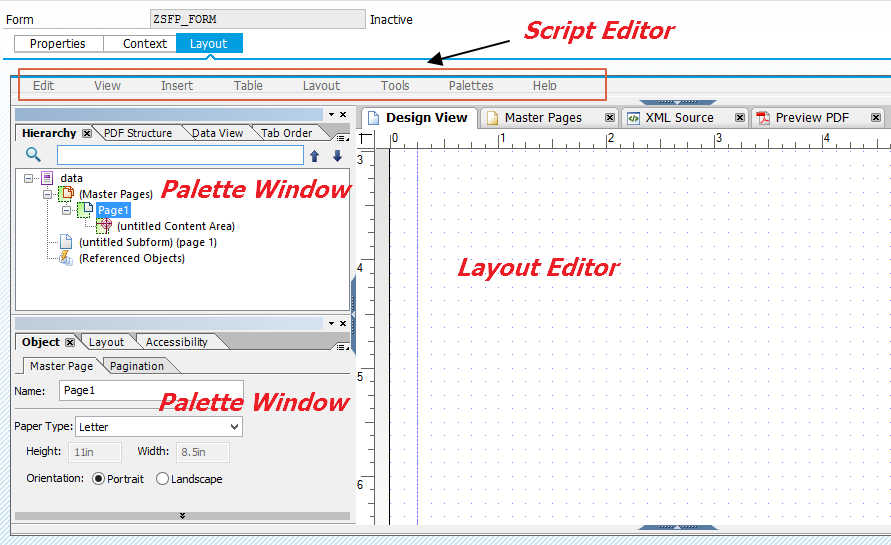
Task: Open the Edit menu
Action: pyautogui.click(x=43, y=85)
